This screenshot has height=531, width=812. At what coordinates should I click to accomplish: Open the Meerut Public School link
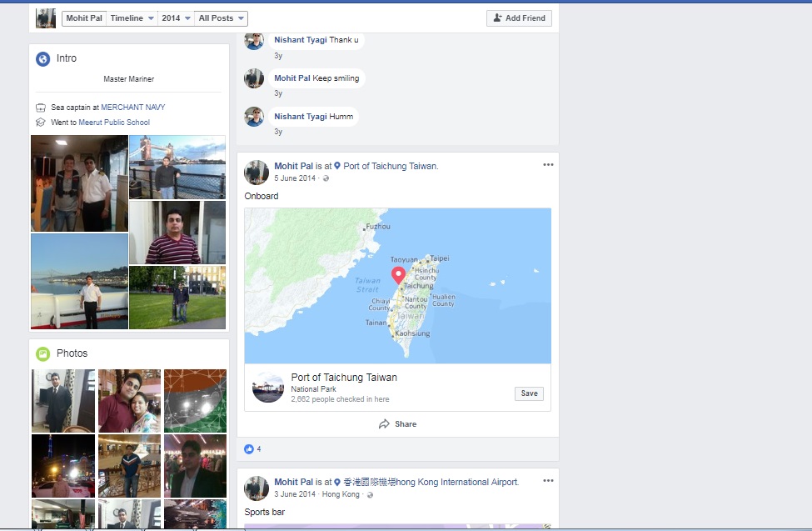coord(114,123)
